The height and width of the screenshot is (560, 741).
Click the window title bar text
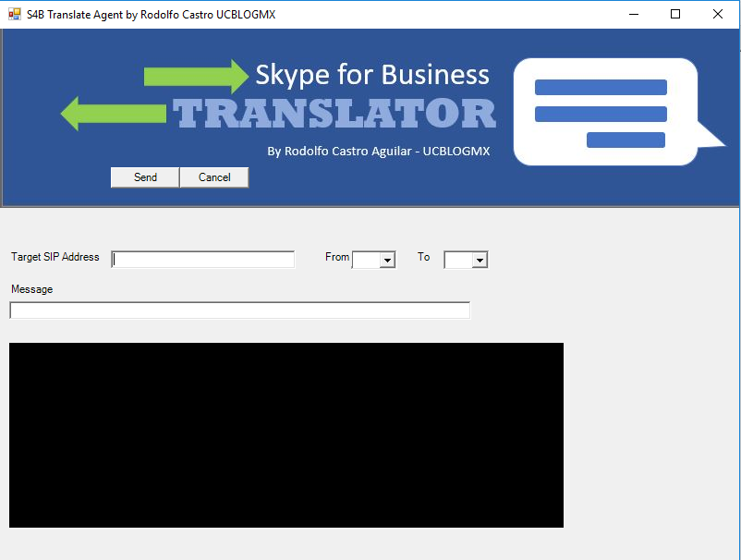pos(151,15)
